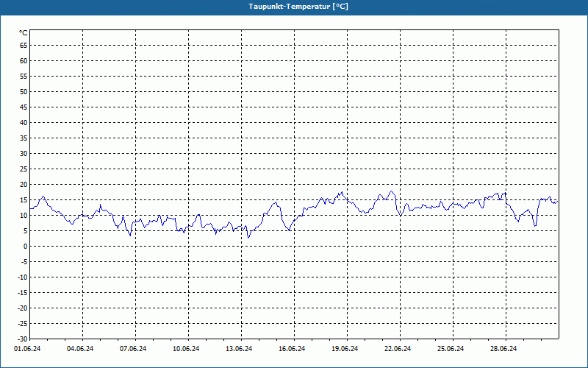This screenshot has height=368, width=588.
Task: Click the date label 28.06.24
Action: tap(503, 349)
